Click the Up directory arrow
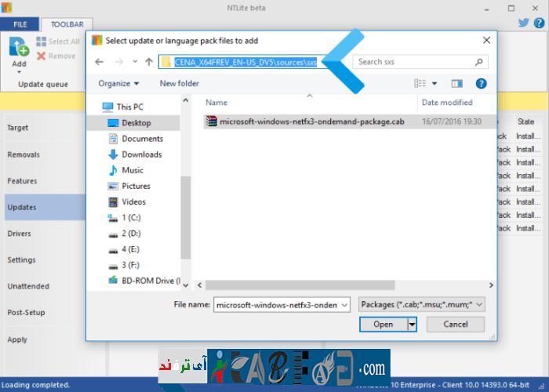This screenshot has width=549, height=392. point(148,61)
